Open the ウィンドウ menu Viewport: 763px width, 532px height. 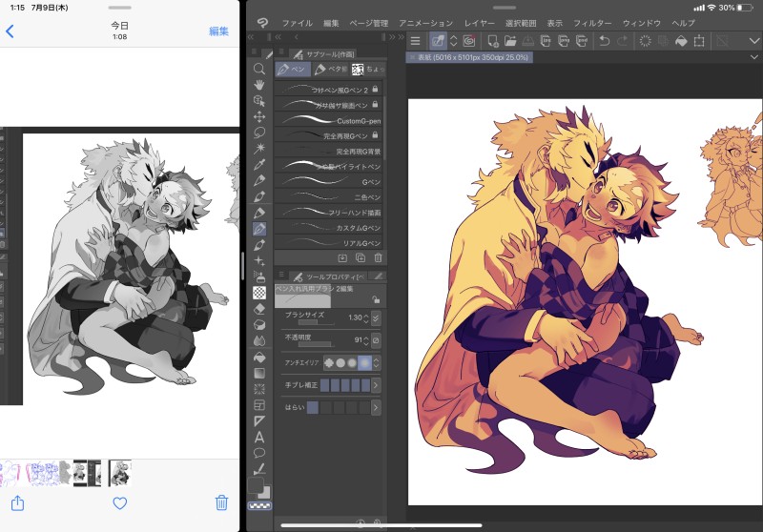point(642,23)
